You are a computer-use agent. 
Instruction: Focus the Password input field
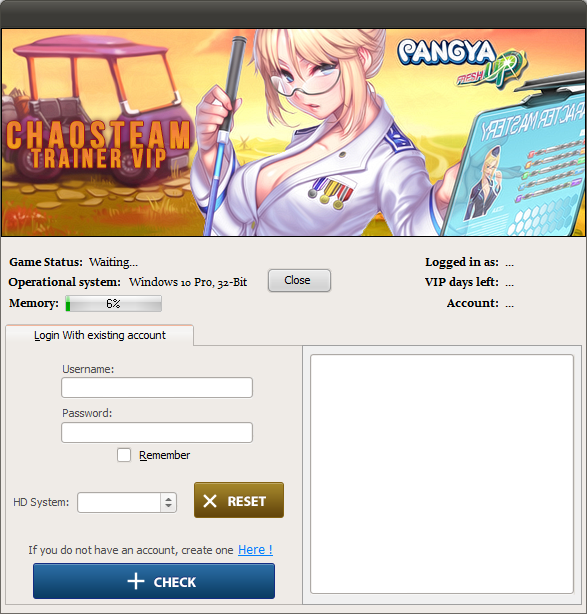coord(157,432)
